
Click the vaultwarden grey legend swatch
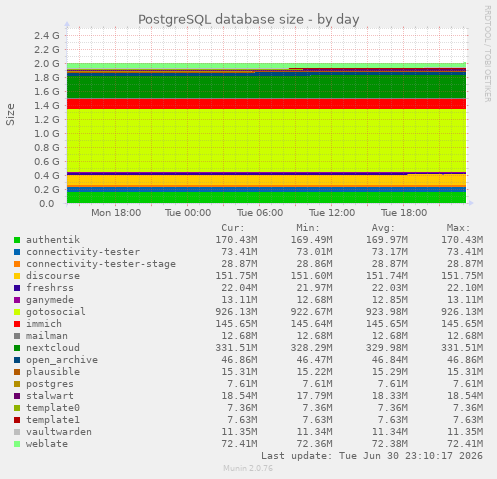(17, 432)
